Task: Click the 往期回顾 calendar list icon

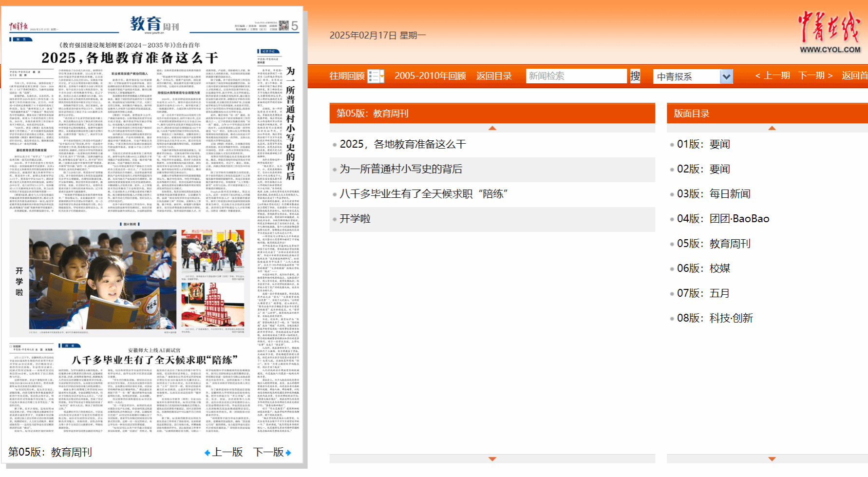Action: [376, 76]
